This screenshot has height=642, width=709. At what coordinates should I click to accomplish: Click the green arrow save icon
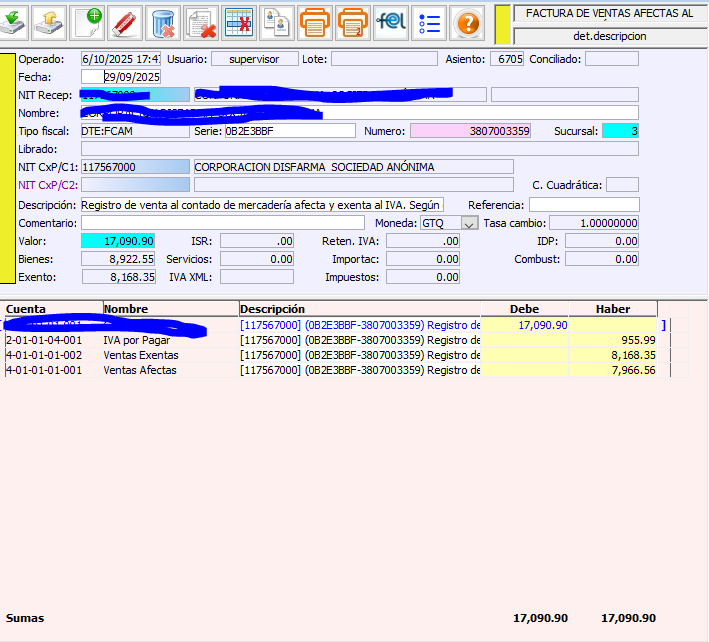[x=15, y=21]
